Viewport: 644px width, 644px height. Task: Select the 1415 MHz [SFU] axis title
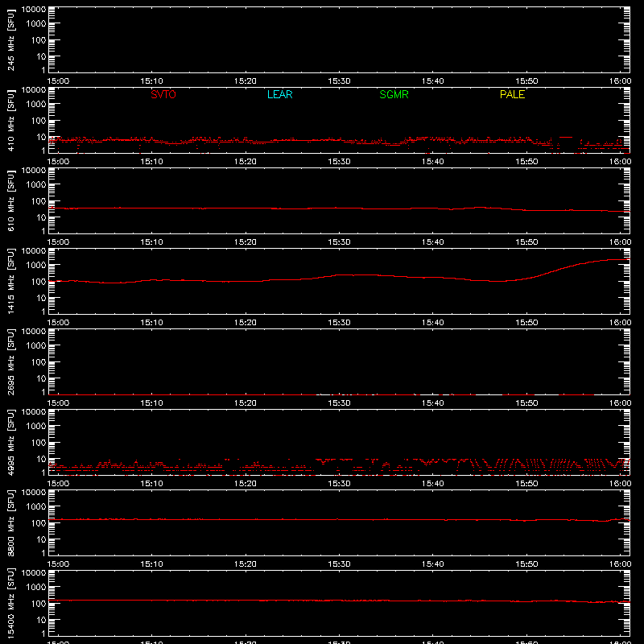pos(10,281)
